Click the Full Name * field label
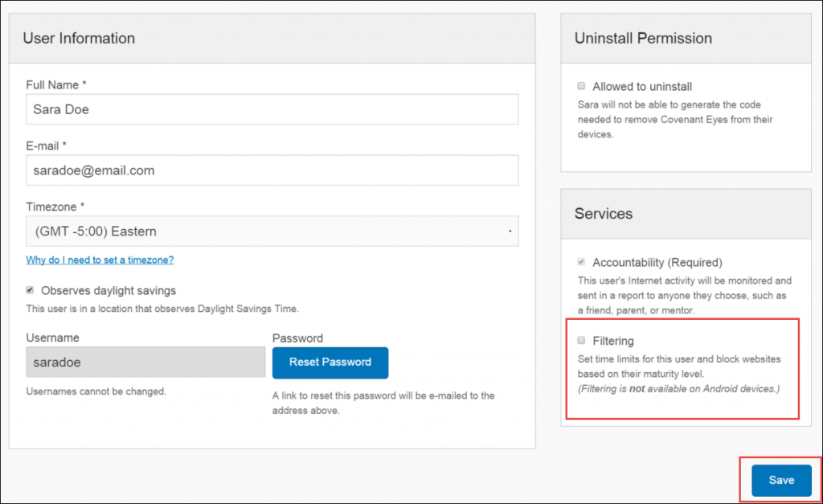The height and width of the screenshot is (504, 823). [x=56, y=85]
